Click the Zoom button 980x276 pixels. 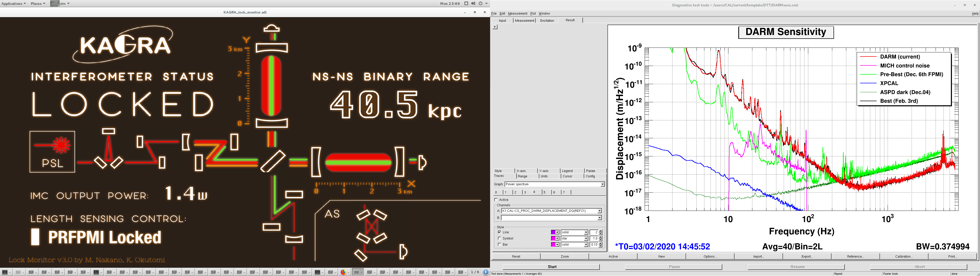click(x=565, y=257)
